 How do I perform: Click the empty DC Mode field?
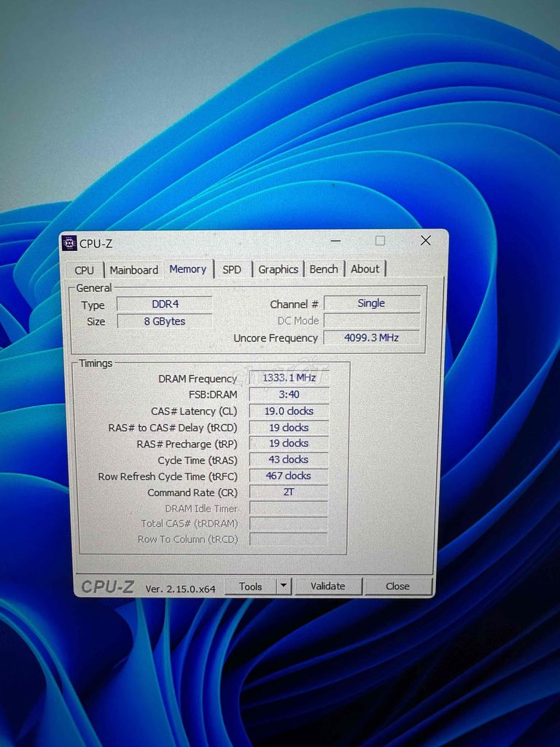pos(372,321)
